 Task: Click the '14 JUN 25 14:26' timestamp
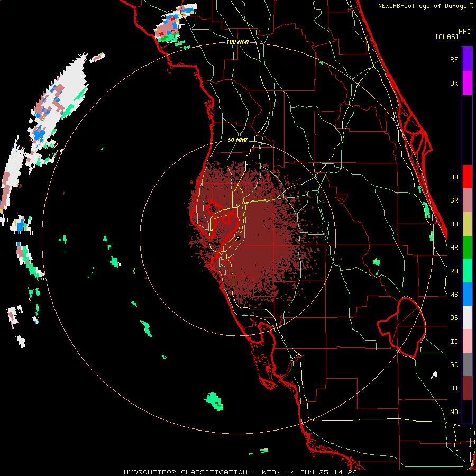[322, 472]
